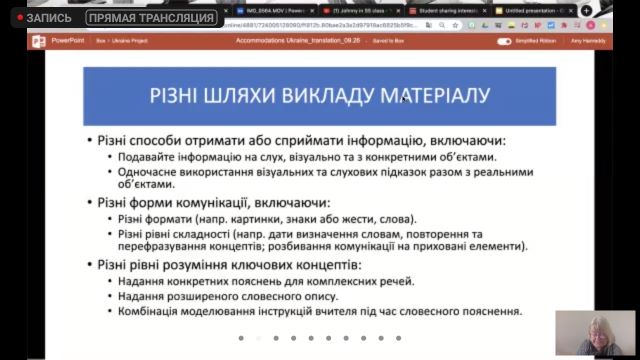
Task: Click the PowerPoint logo icon
Action: pos(39,41)
